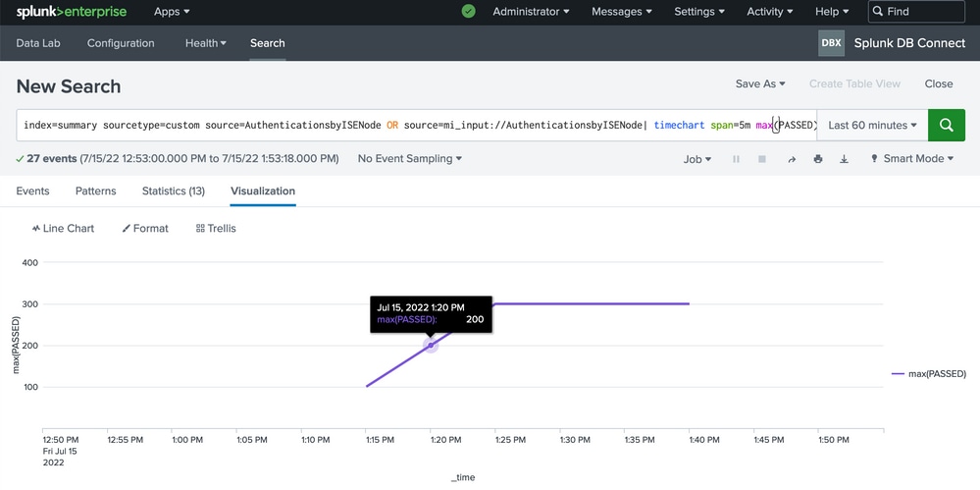The width and height of the screenshot is (980, 490).
Task: Change time range Last 60 minutes
Action: pos(872,125)
